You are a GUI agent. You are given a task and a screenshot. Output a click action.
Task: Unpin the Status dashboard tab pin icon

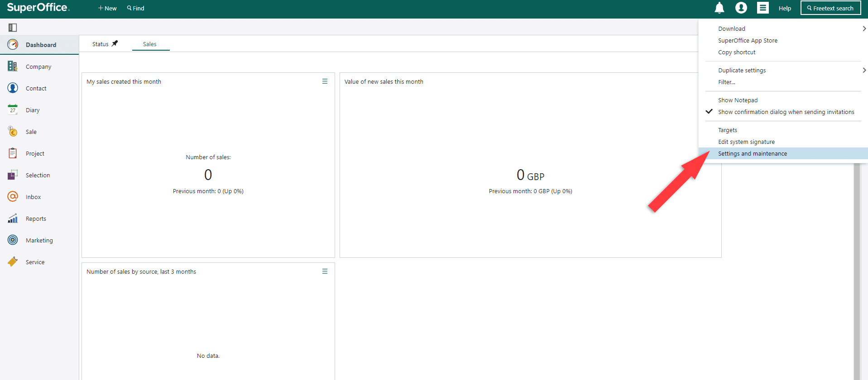click(x=115, y=43)
